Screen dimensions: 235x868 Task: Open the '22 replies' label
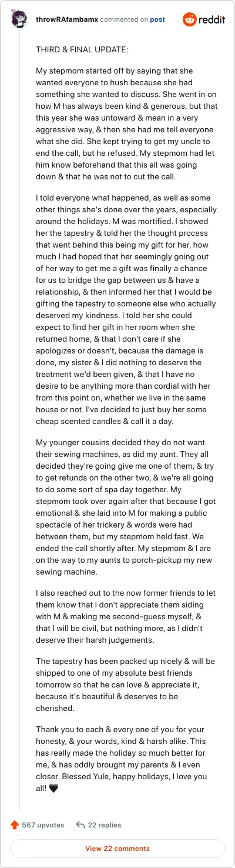point(106,825)
